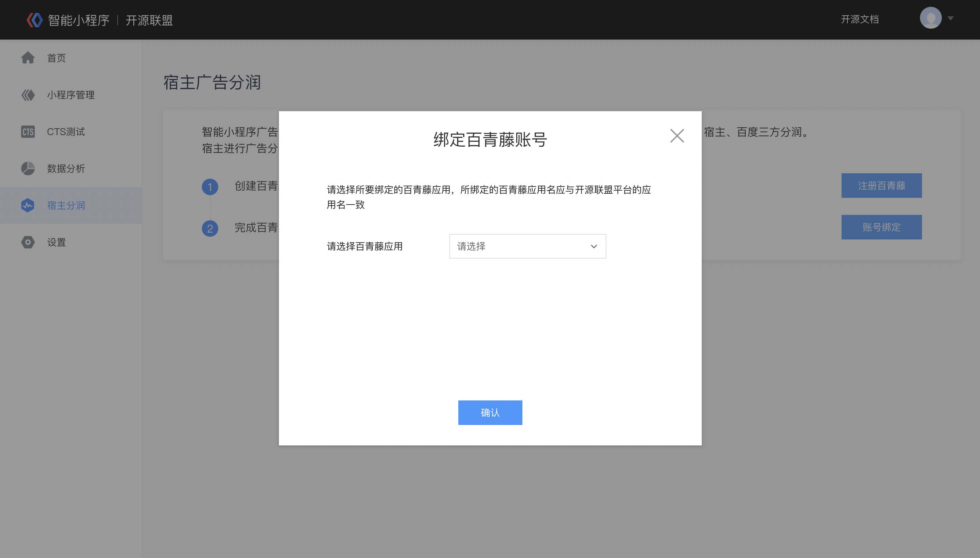The height and width of the screenshot is (558, 980).
Task: Click the 宿主、百度三方分润 description text
Action: pos(757,132)
